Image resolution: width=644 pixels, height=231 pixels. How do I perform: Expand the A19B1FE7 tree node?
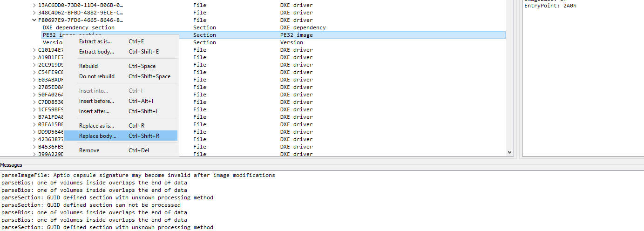(x=34, y=57)
